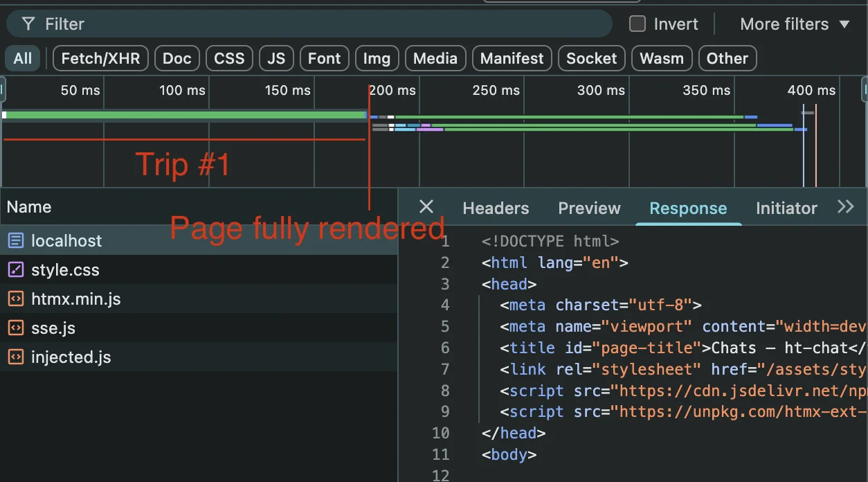The image size is (868, 482).
Task: Click the style.css stylesheet icon
Action: coord(15,270)
